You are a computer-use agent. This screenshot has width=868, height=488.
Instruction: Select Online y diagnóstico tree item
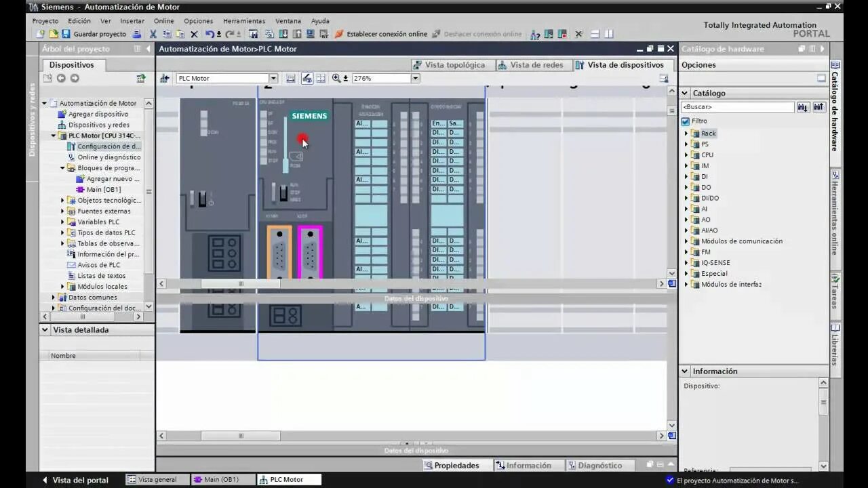point(108,157)
